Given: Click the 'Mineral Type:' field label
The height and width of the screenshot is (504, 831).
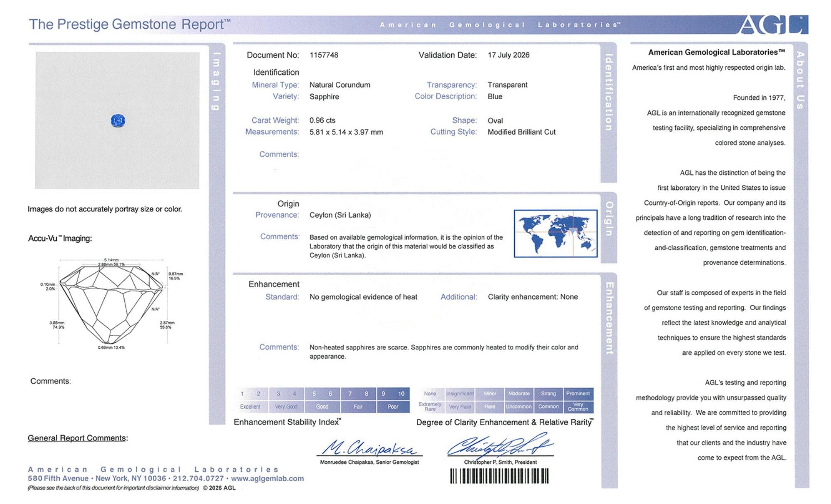Looking at the screenshot, I should (275, 85).
